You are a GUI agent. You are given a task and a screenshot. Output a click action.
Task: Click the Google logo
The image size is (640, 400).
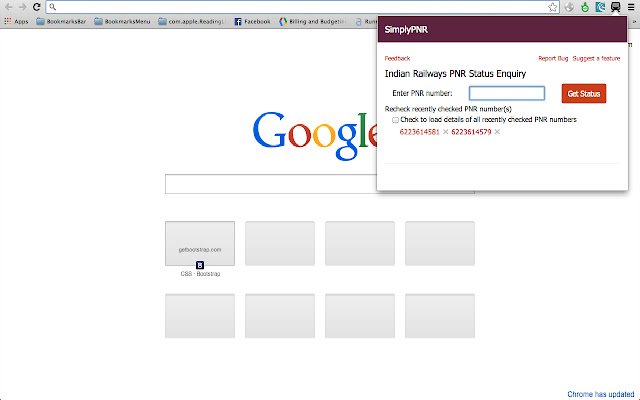(315, 136)
